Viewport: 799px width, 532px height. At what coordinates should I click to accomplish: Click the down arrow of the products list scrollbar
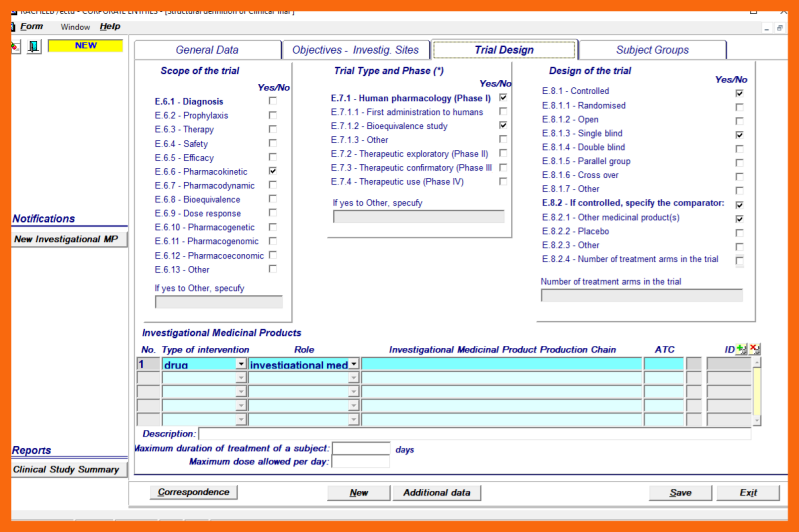(757, 420)
